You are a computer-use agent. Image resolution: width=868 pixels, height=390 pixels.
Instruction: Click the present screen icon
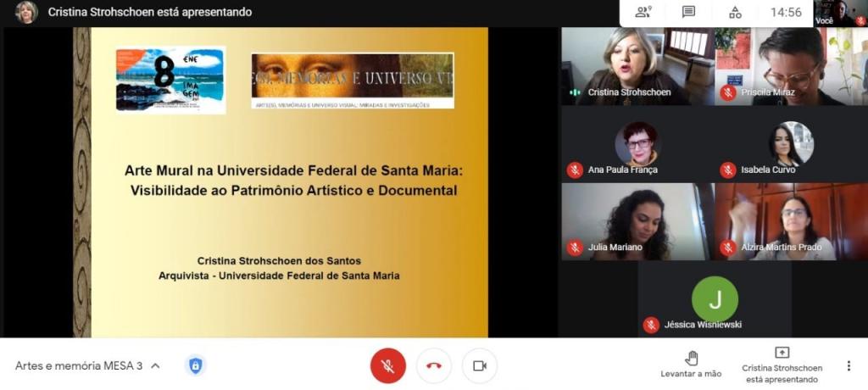coord(782,353)
